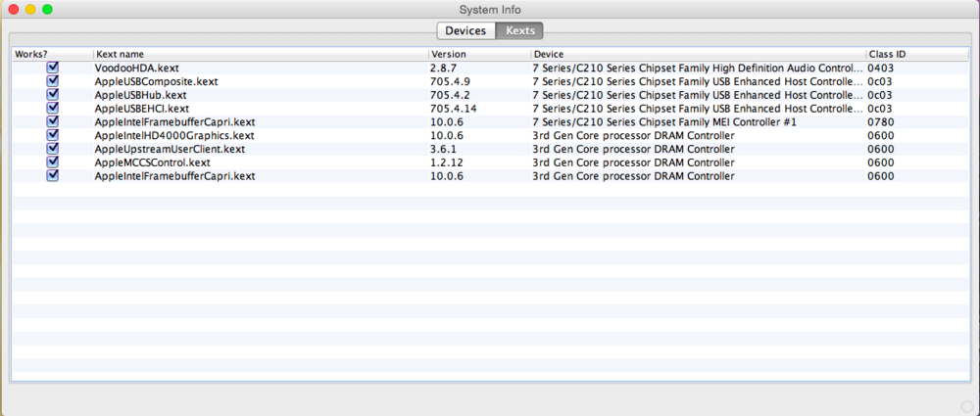This screenshot has width=980, height=416.
Task: Toggle the AppleUSBComposite.kext checkbox
Action: coord(53,81)
